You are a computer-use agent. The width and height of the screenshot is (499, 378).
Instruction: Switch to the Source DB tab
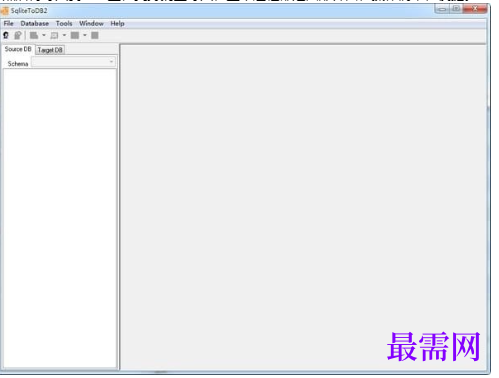click(x=18, y=49)
